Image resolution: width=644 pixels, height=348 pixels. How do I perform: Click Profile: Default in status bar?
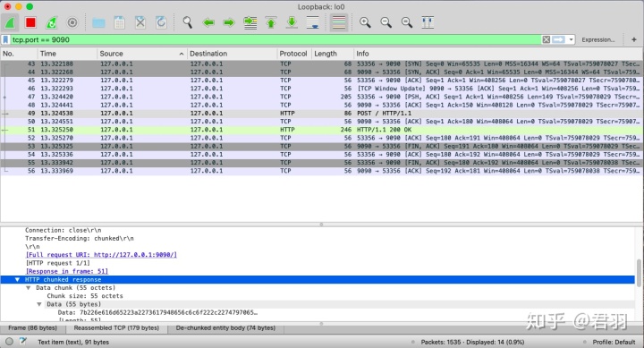point(614,342)
